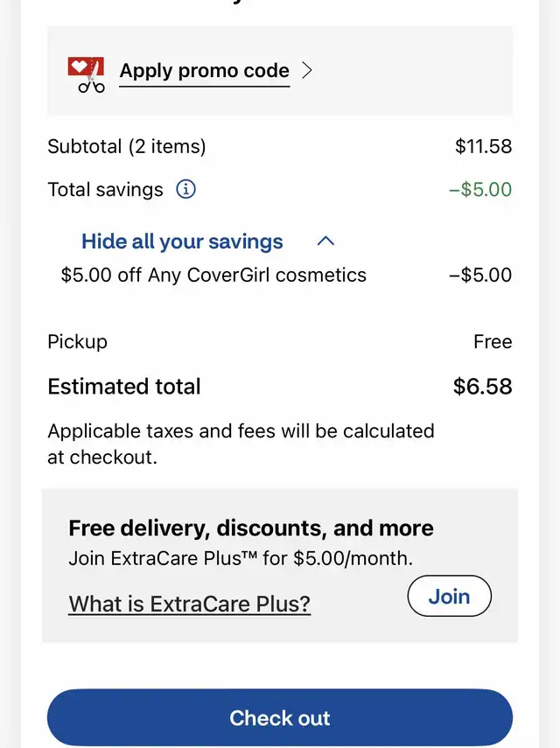
Task: Click the Join ExtraCare Plus $5.00/month text
Action: coord(241,558)
